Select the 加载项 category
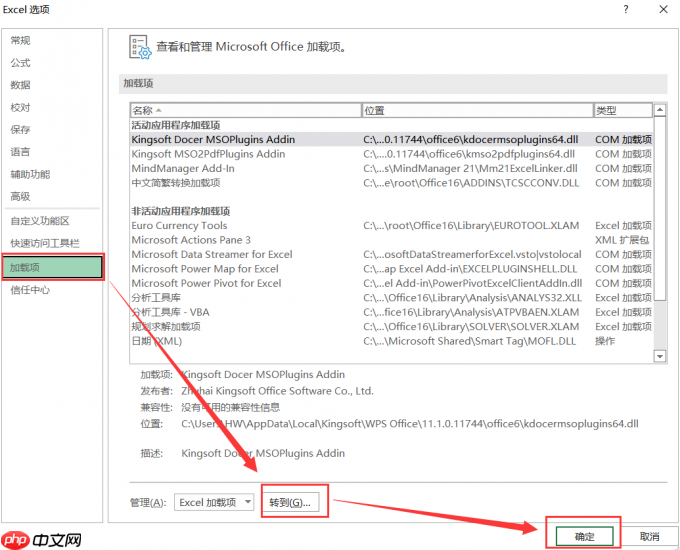 pyautogui.click(x=52, y=267)
